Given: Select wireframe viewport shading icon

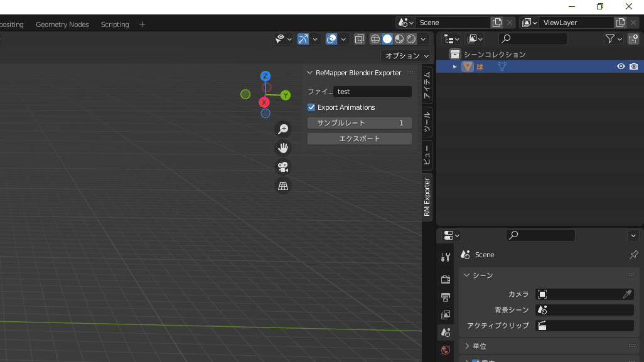Looking at the screenshot, I should pos(375,39).
